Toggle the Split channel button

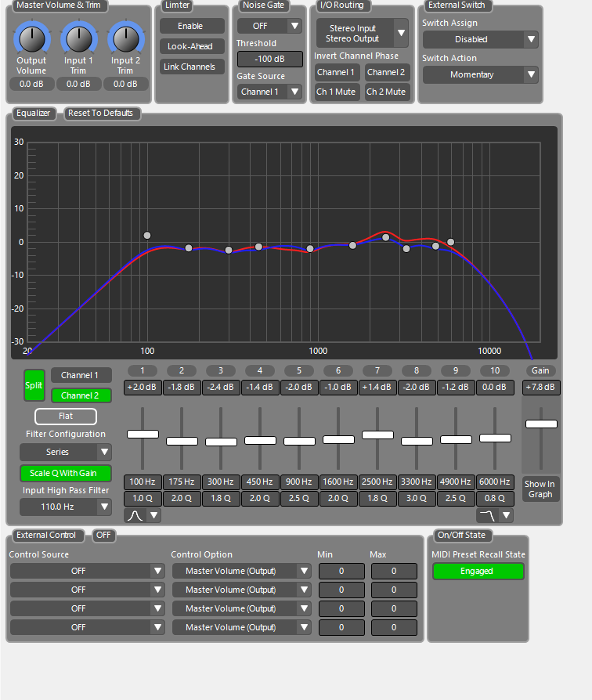tap(34, 385)
